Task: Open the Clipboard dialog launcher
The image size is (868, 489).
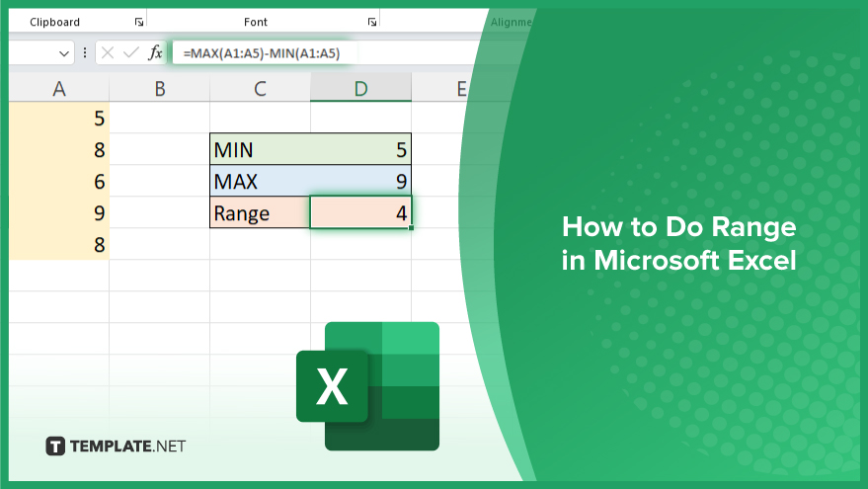Action: [139, 22]
